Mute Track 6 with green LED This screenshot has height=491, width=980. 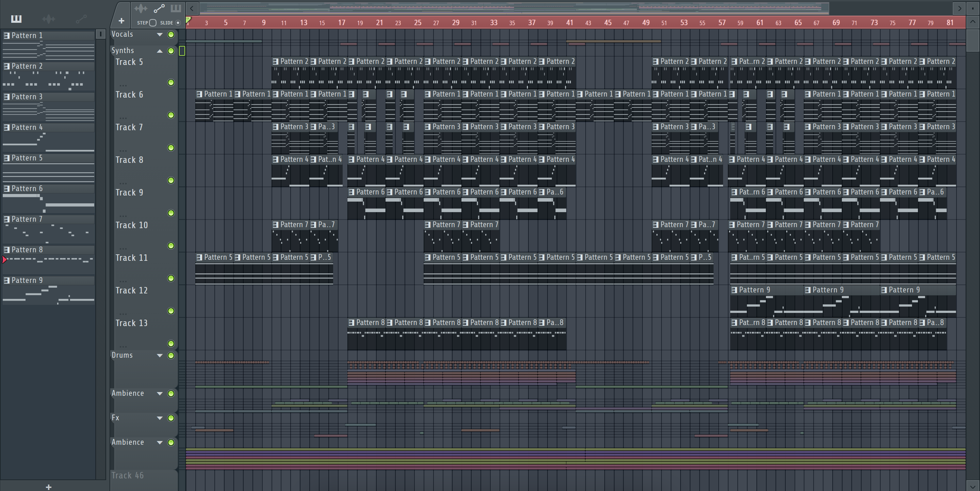click(x=171, y=115)
